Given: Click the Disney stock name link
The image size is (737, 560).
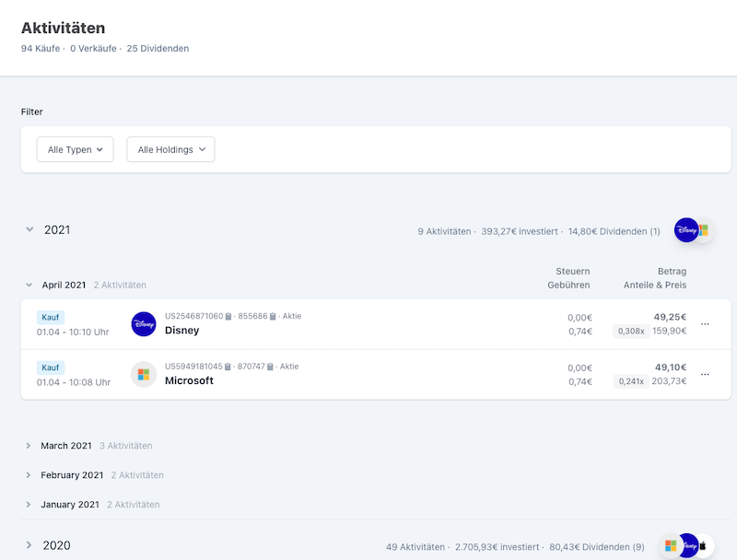Looking at the screenshot, I should coord(181,331).
